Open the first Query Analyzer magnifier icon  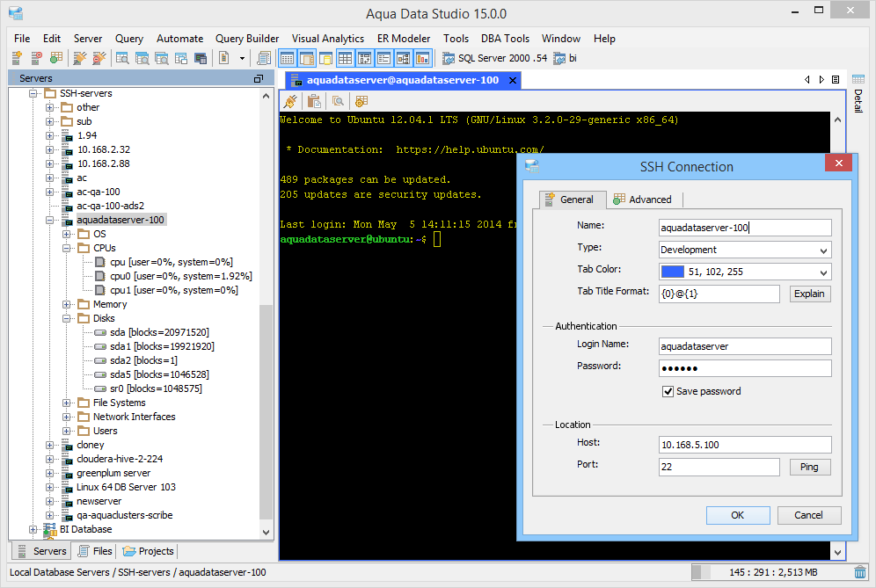click(122, 58)
